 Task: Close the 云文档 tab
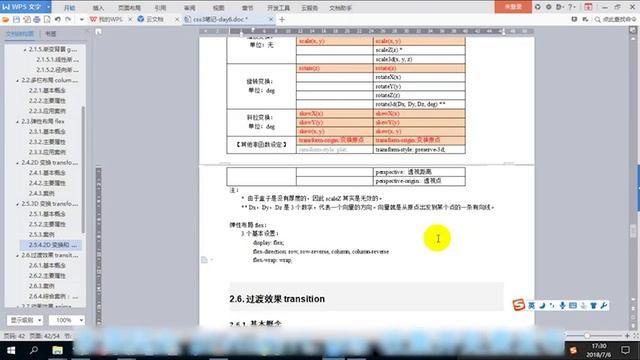tap(177, 19)
